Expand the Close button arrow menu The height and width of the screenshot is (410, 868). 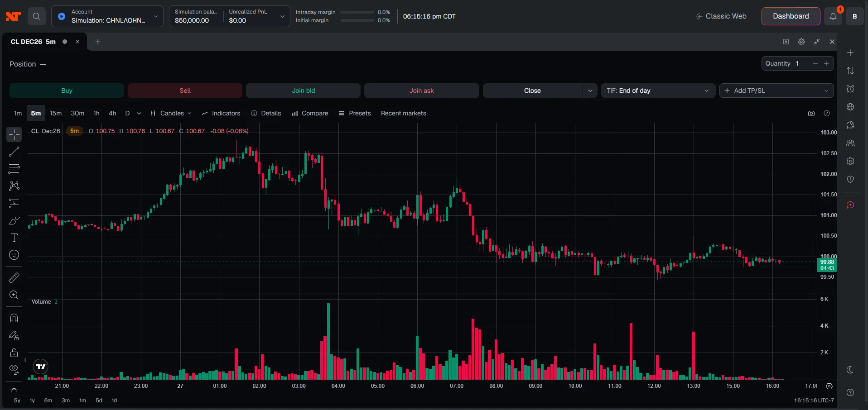point(590,91)
